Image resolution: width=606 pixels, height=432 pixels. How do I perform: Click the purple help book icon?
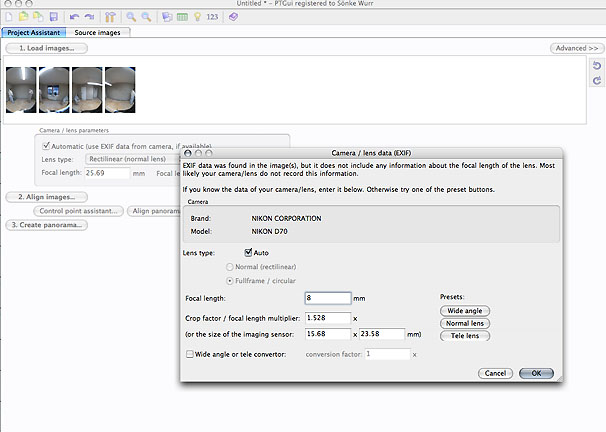[232, 18]
